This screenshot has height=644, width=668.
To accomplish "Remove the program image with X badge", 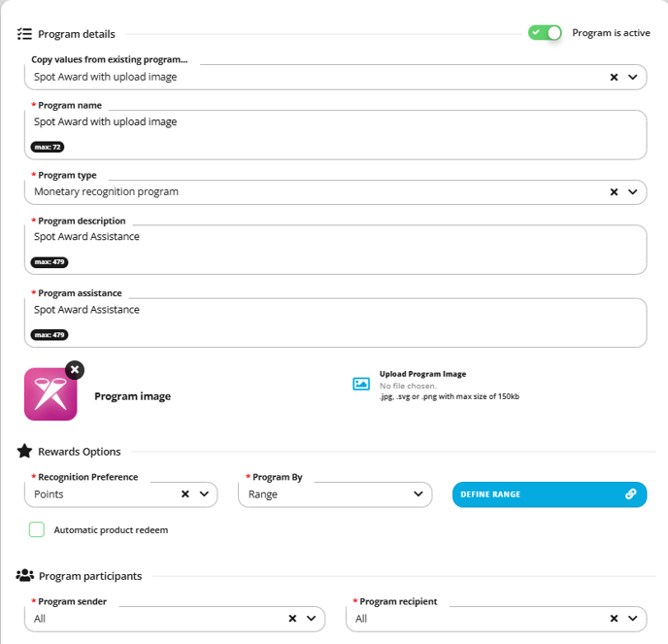I will [75, 370].
